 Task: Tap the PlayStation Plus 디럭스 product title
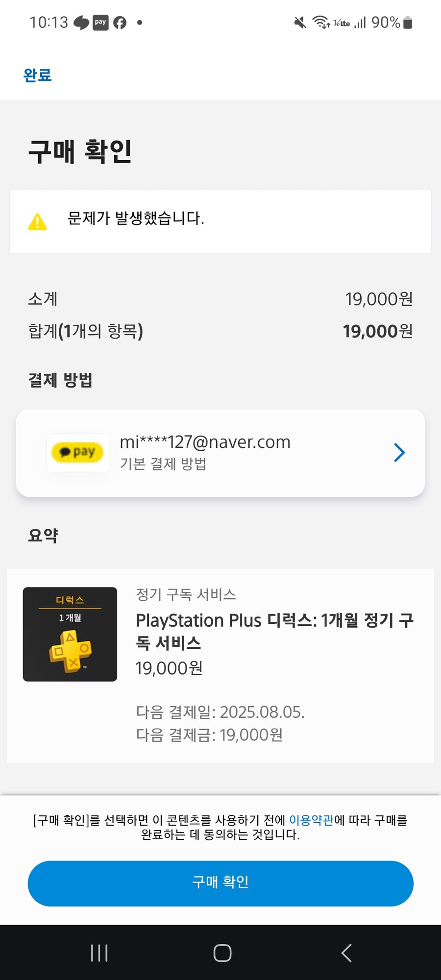tap(274, 631)
